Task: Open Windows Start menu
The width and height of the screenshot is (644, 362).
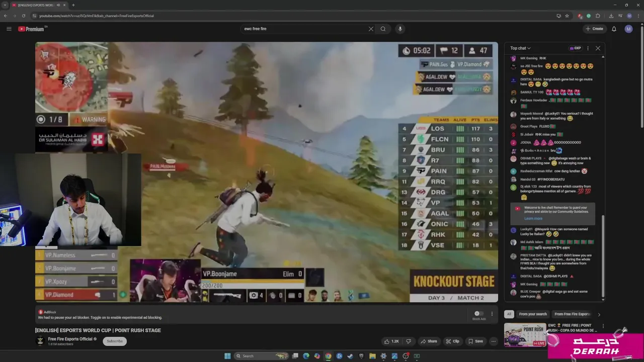Action: click(227, 356)
